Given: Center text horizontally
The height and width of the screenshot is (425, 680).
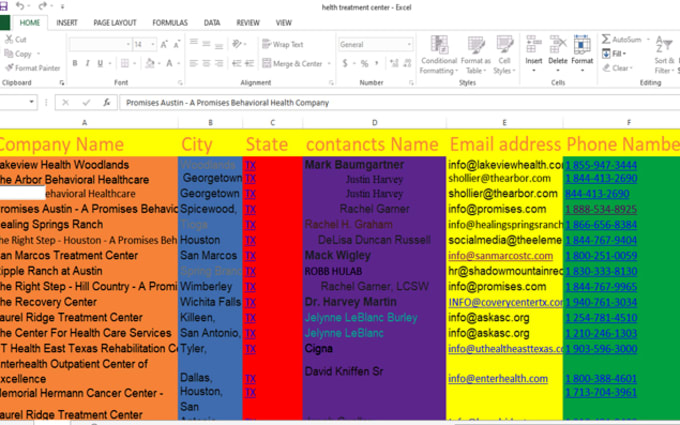Looking at the screenshot, I should (x=206, y=64).
